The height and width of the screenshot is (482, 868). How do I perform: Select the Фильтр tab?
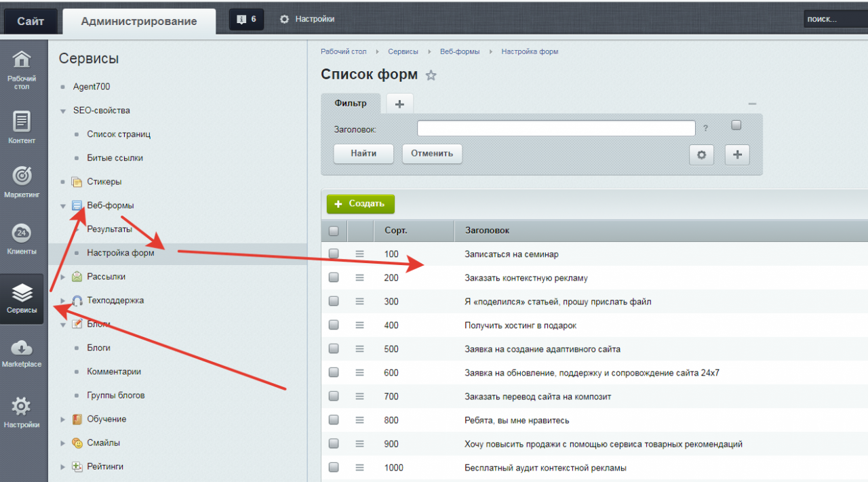coord(351,104)
